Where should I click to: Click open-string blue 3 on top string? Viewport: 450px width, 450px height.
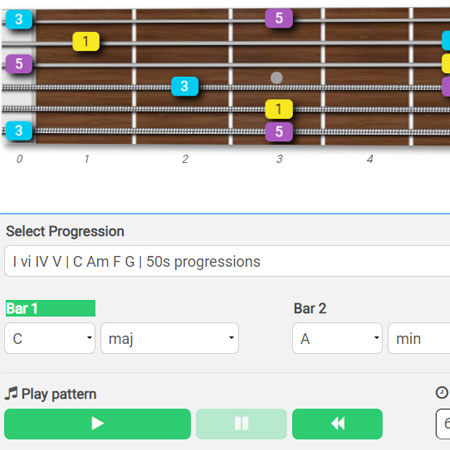pyautogui.click(x=19, y=19)
